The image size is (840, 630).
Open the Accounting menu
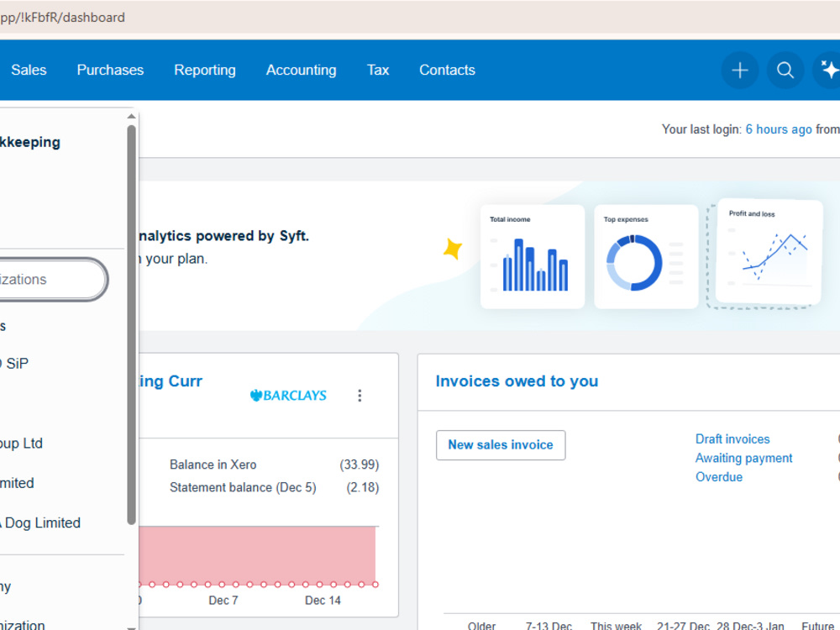click(301, 71)
